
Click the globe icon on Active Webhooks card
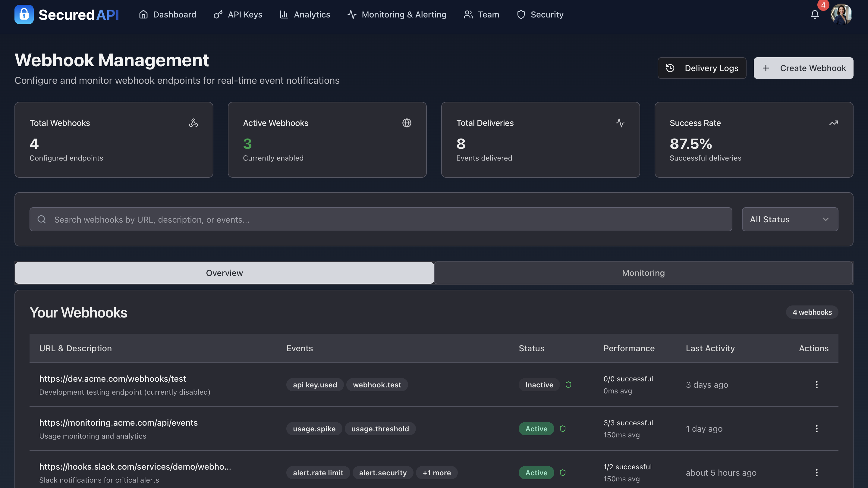pyautogui.click(x=407, y=123)
